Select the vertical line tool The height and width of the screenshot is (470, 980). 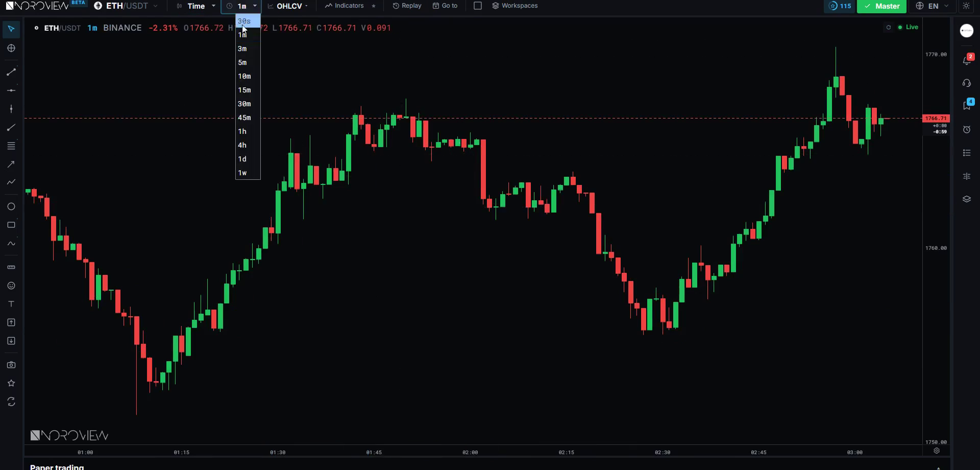click(11, 109)
